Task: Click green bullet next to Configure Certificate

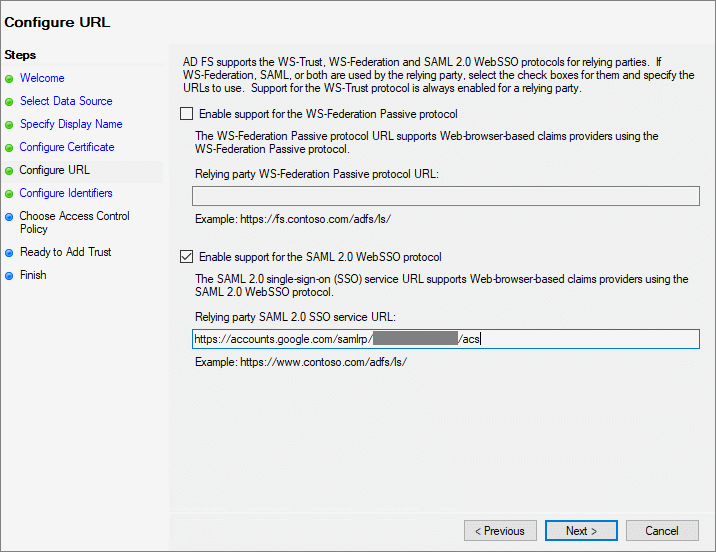Action: point(10,148)
